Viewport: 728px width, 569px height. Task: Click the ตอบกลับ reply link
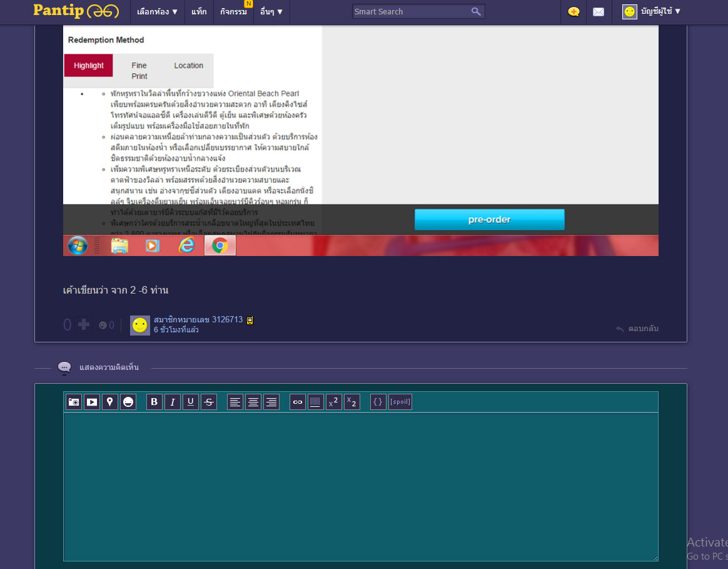point(637,328)
